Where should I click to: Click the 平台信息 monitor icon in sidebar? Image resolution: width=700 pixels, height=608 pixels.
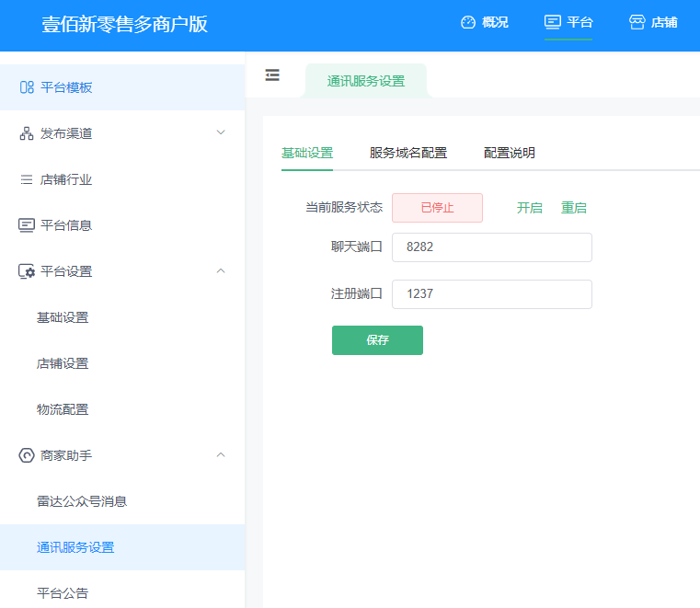click(27, 225)
